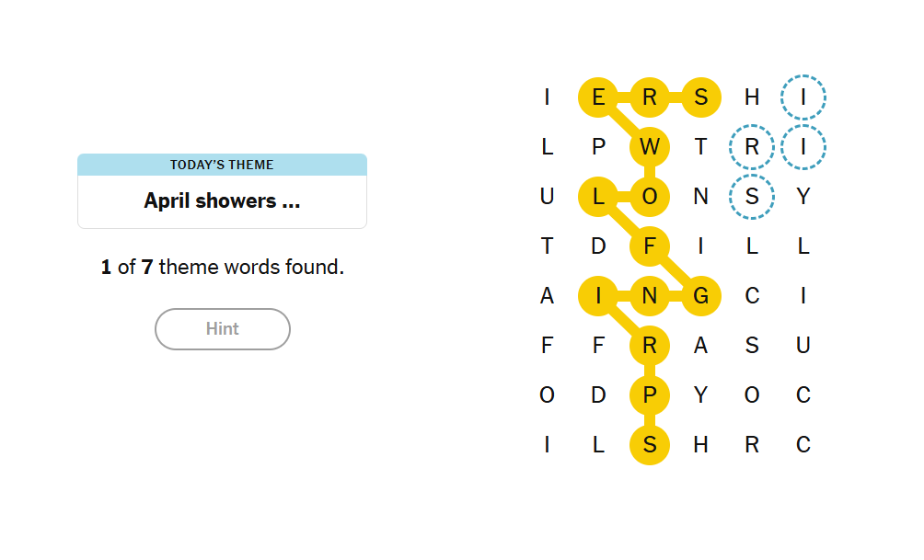Click the Hint button
The image size is (924, 560).
click(x=222, y=328)
